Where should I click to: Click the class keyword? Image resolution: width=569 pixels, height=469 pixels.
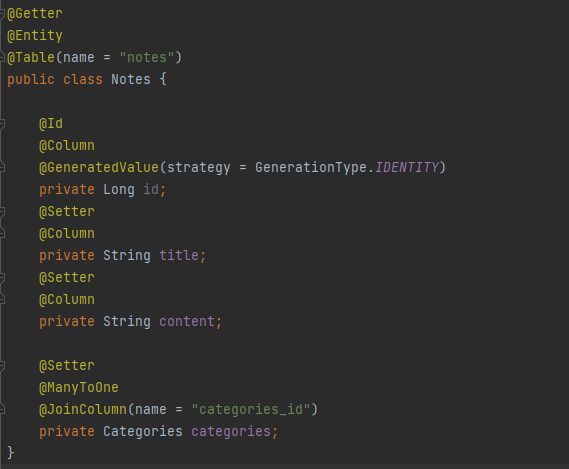point(83,79)
